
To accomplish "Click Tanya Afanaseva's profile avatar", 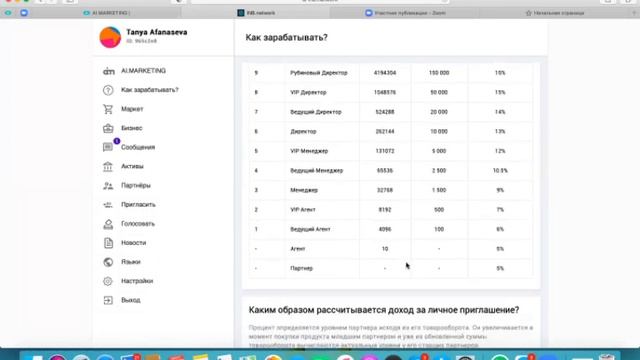I will point(110,37).
